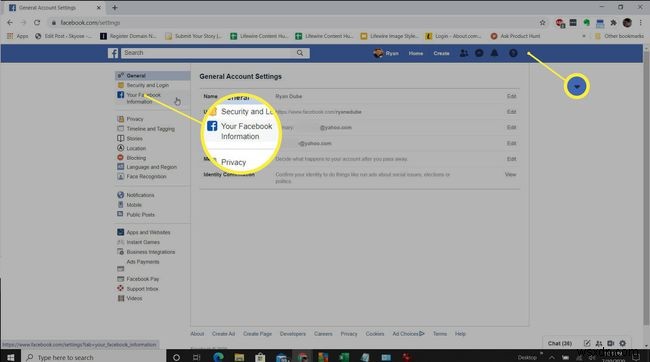Viewport: 650px width, 362px height.
Task: Edit the username row facebook.com/ryandube
Action: (x=512, y=112)
